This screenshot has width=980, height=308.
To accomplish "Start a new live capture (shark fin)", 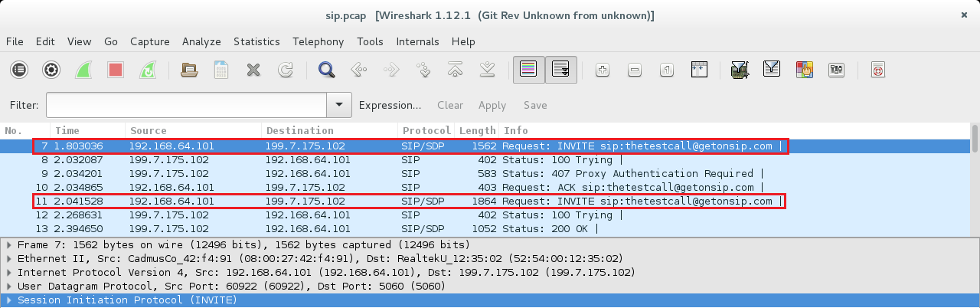I will tap(83, 70).
